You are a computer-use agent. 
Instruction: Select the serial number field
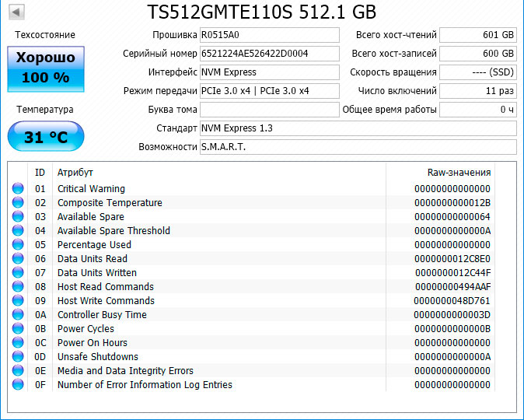269,54
